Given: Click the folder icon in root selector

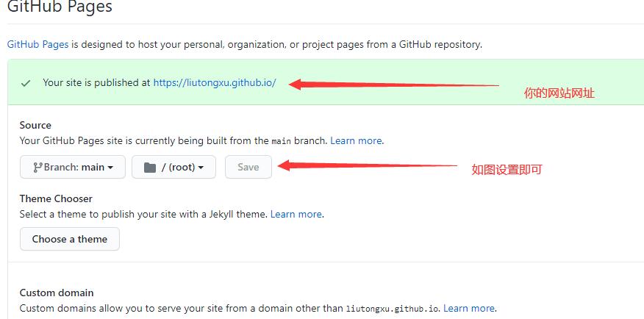Looking at the screenshot, I should tap(150, 168).
